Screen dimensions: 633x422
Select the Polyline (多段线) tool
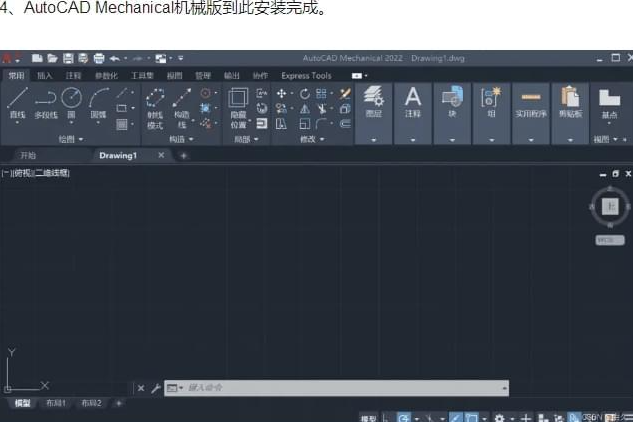46,103
